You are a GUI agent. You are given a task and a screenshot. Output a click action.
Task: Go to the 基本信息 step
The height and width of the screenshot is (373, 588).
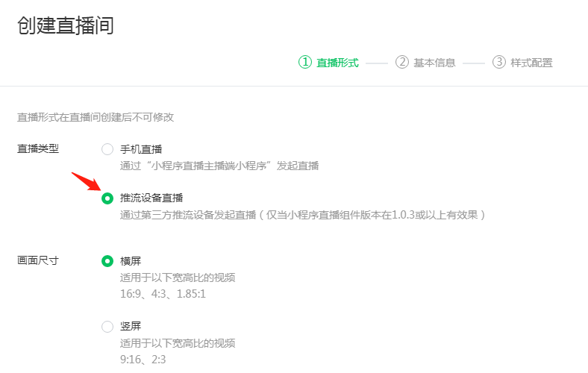(434, 63)
